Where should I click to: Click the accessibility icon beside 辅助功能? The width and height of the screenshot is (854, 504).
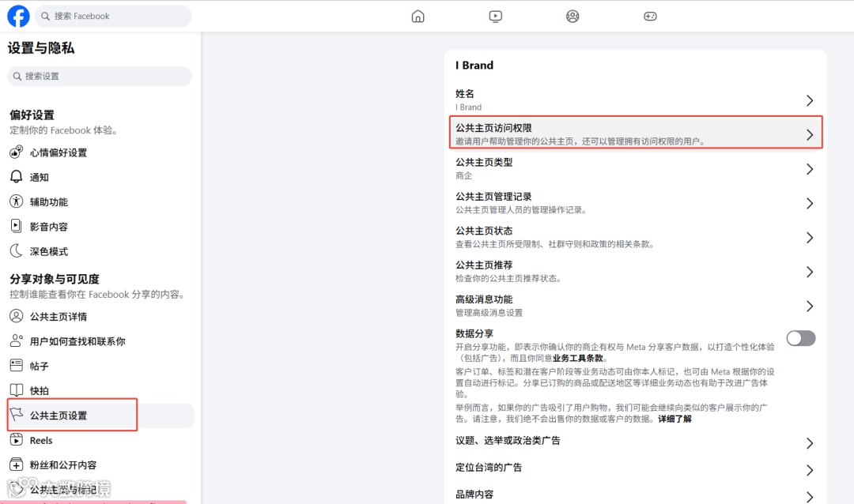pos(17,201)
